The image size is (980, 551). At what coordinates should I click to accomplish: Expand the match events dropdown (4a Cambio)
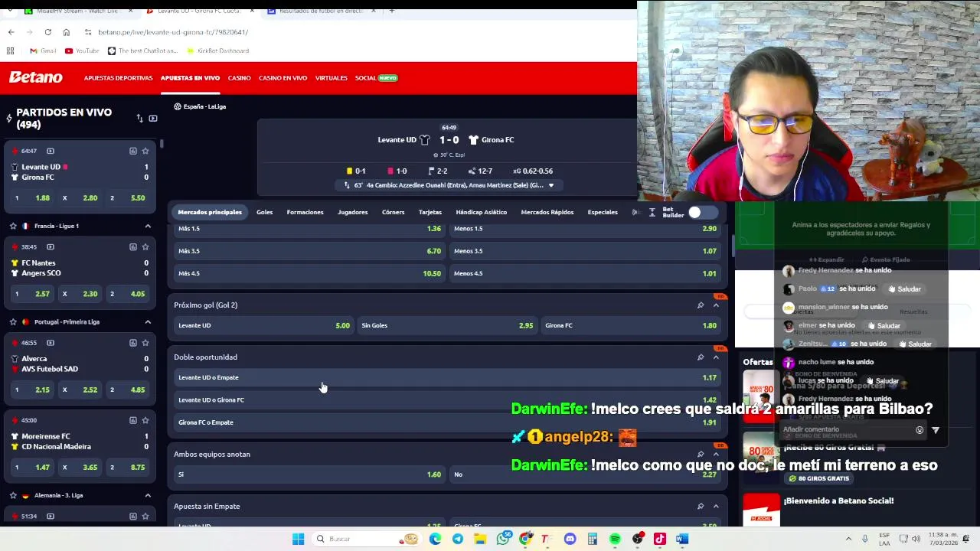(550, 185)
